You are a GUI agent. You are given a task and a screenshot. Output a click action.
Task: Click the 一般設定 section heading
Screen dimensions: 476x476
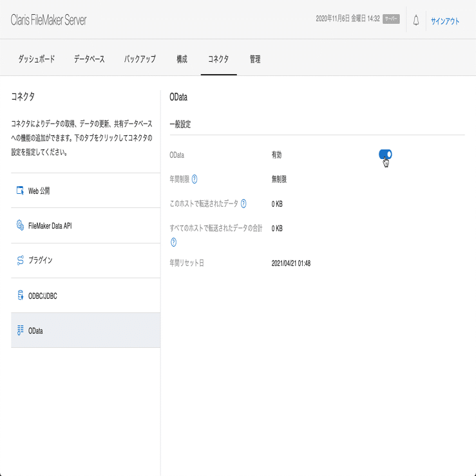click(x=180, y=124)
